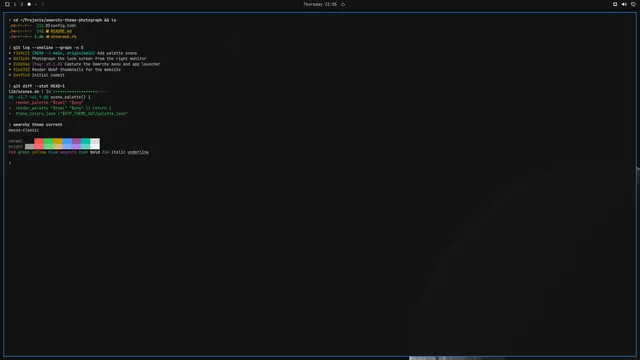Switch to workspace 5
This screenshot has width=640, height=360.
pos(42,4)
